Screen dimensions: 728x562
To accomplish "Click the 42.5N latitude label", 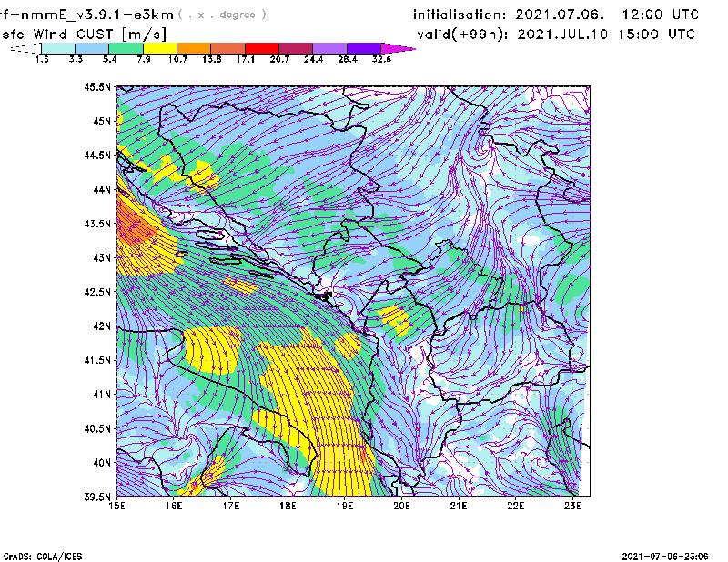I will pyautogui.click(x=97, y=292).
